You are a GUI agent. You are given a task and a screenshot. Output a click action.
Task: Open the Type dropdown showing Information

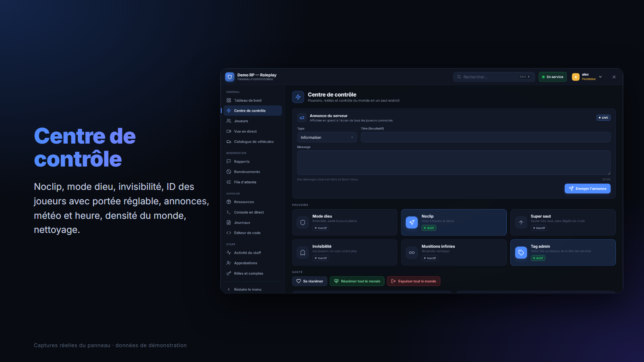pyautogui.click(x=327, y=138)
